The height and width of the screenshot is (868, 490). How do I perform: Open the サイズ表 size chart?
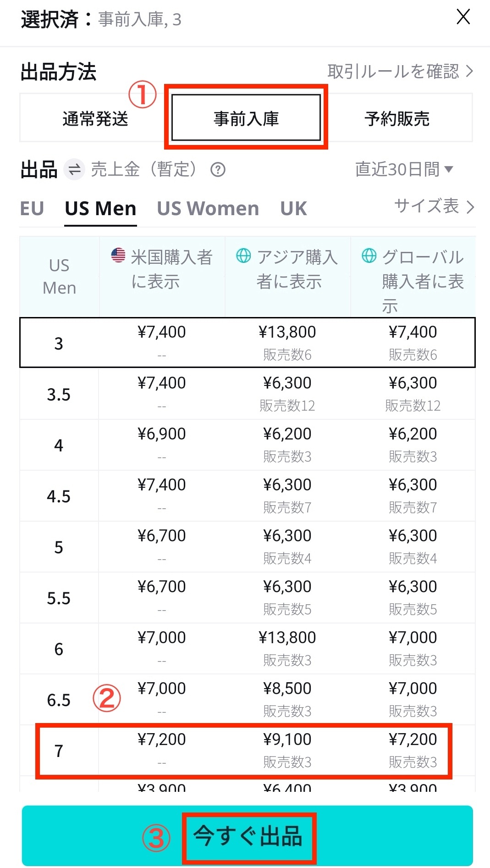[x=434, y=206]
